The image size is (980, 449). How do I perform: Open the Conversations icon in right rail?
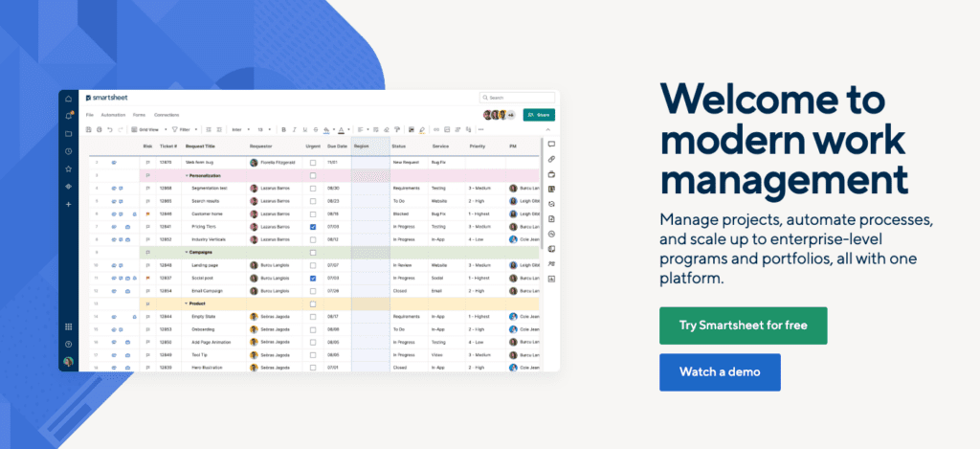click(x=551, y=144)
